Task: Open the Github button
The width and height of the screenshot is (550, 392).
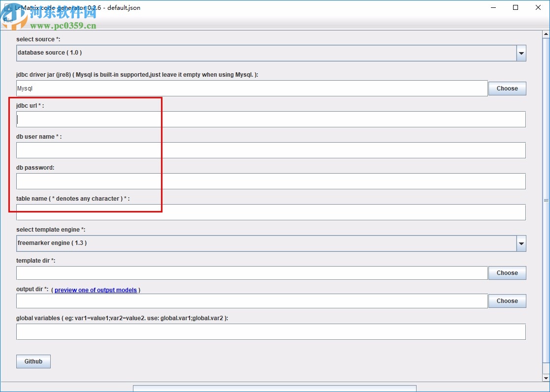Action: [x=33, y=362]
